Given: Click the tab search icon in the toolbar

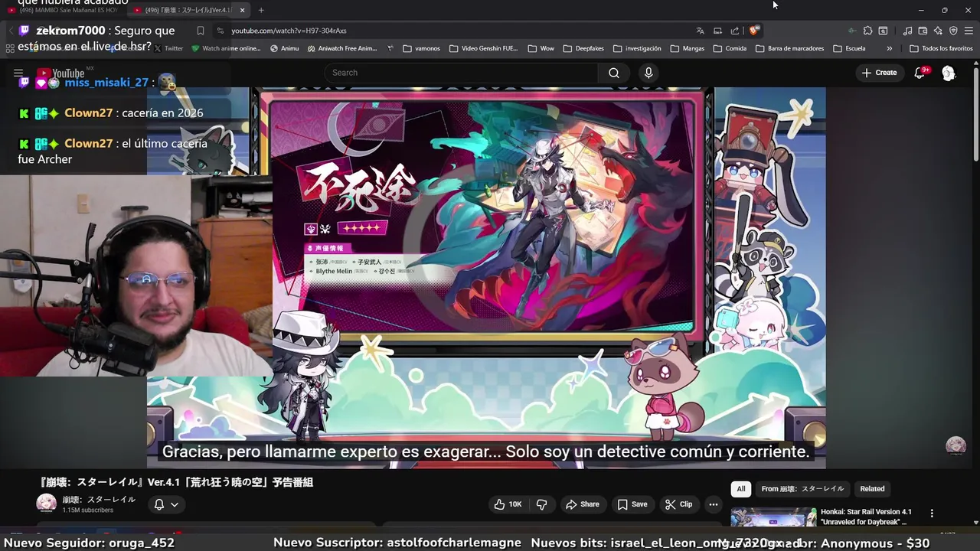Looking at the screenshot, I should click(x=883, y=31).
